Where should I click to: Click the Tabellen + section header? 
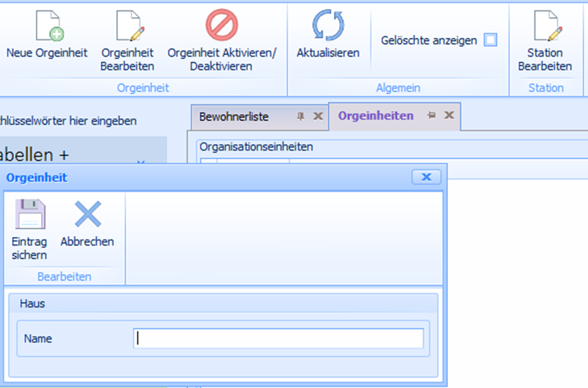coord(37,155)
